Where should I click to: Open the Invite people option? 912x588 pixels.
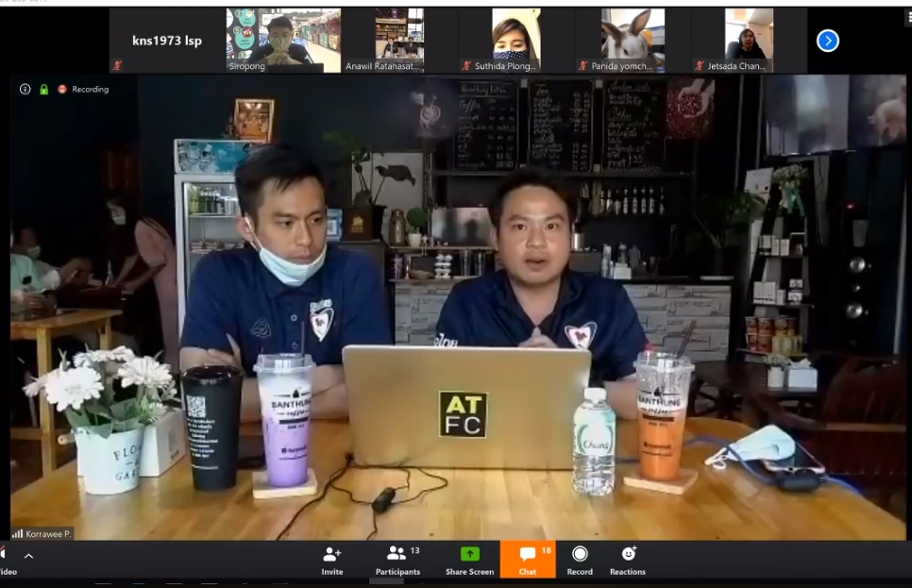click(331, 560)
